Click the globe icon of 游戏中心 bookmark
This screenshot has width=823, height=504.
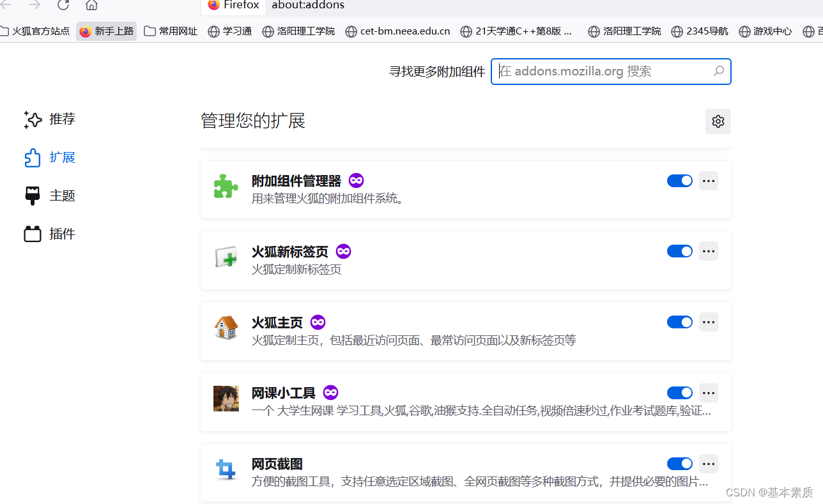tap(744, 31)
